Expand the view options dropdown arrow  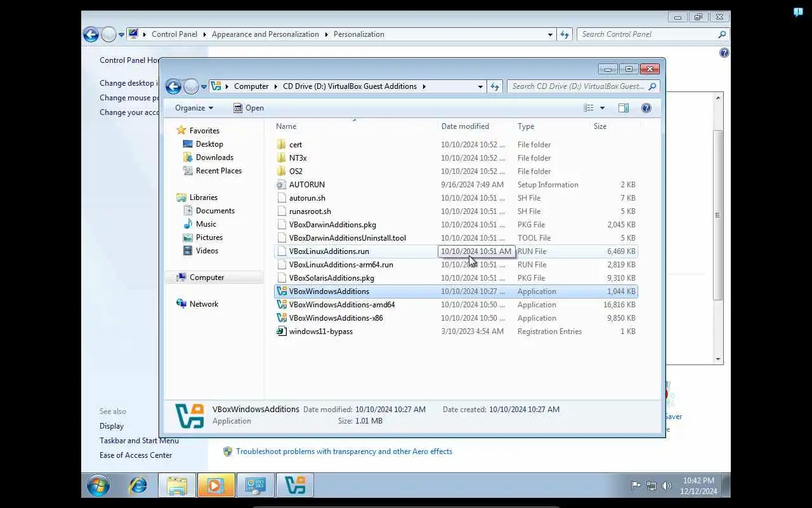point(602,108)
